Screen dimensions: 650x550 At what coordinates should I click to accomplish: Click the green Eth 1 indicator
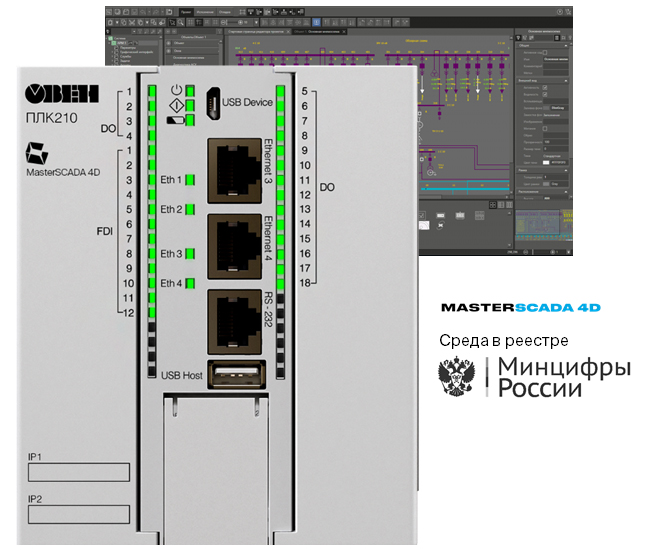(188, 180)
